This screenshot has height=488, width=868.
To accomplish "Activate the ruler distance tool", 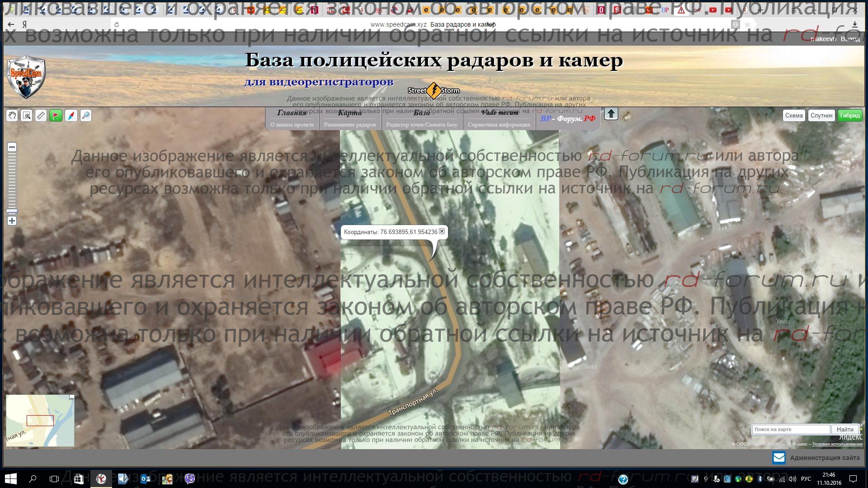I will pyautogui.click(x=41, y=116).
